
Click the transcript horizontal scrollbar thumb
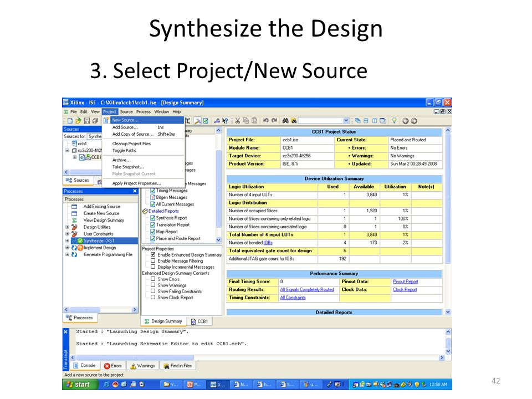click(x=135, y=357)
